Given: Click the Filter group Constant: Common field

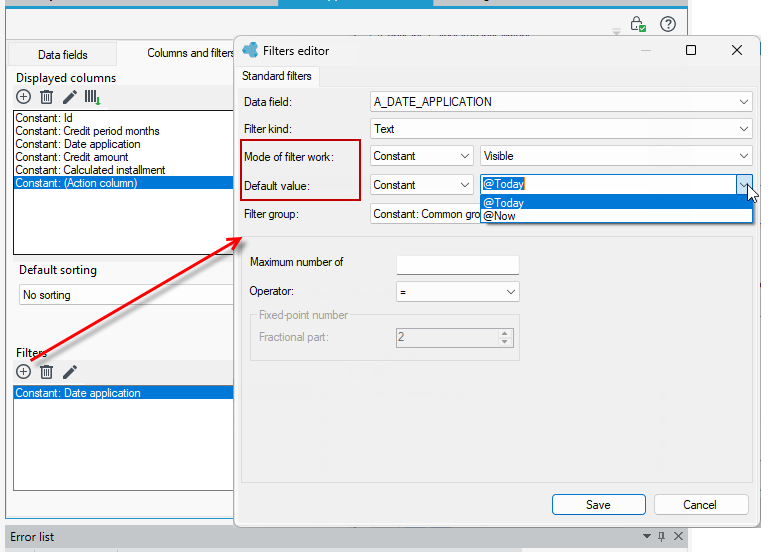Looking at the screenshot, I should (425, 214).
